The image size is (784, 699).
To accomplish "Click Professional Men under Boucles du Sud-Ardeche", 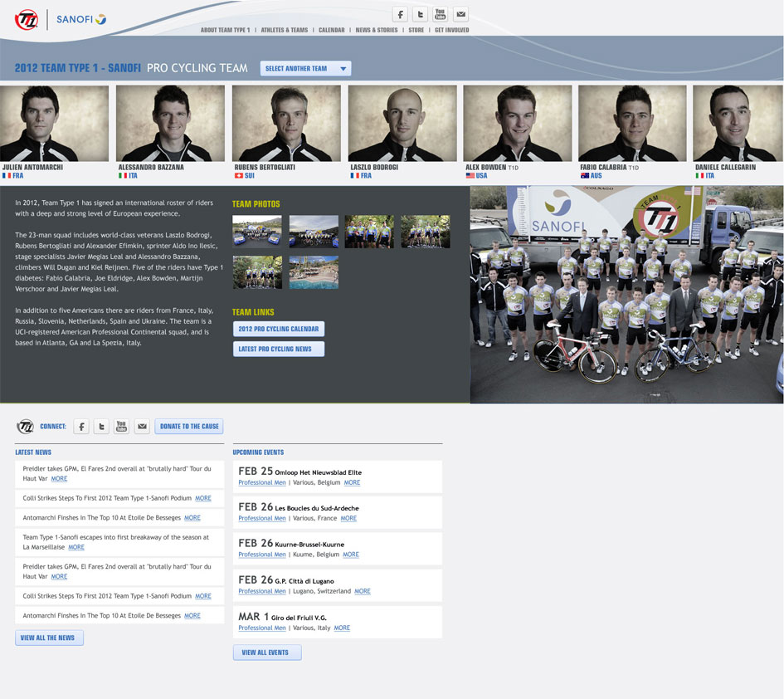I will (x=262, y=518).
